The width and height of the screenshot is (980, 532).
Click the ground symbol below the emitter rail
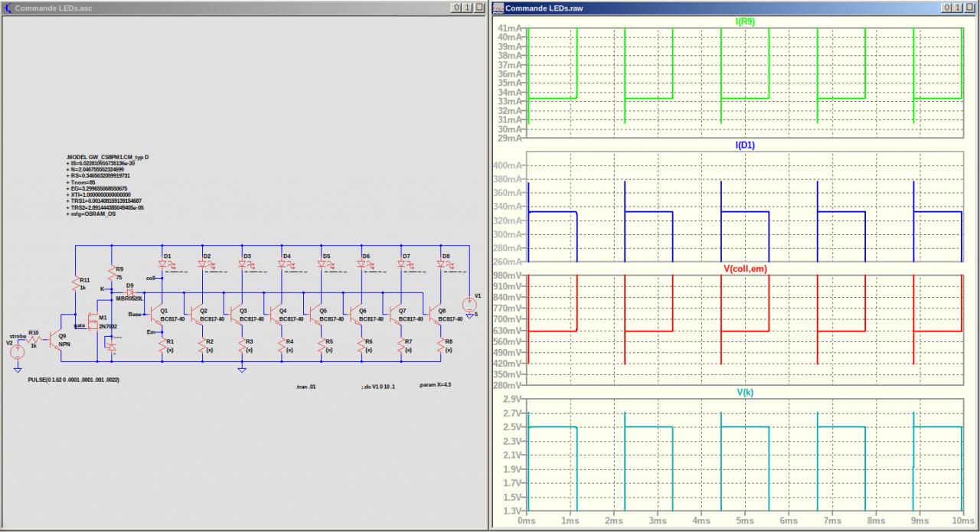(x=242, y=369)
